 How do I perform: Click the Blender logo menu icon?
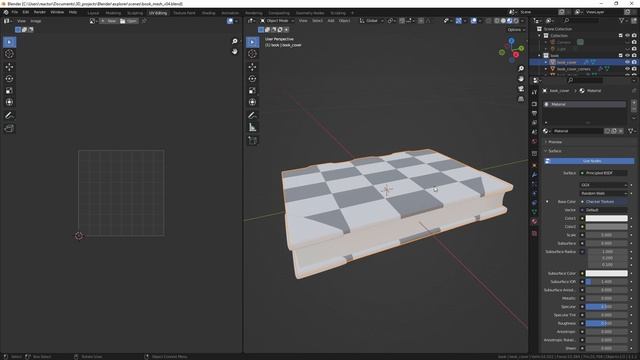[6, 12]
